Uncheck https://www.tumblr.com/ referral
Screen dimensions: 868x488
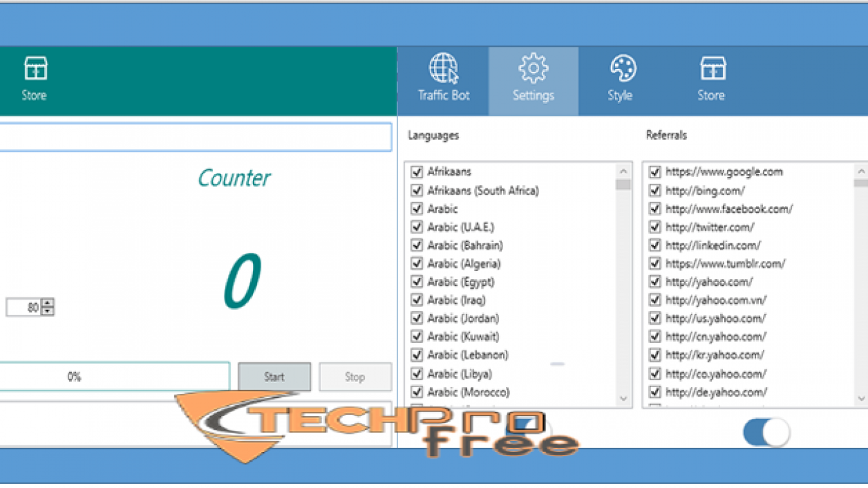655,264
